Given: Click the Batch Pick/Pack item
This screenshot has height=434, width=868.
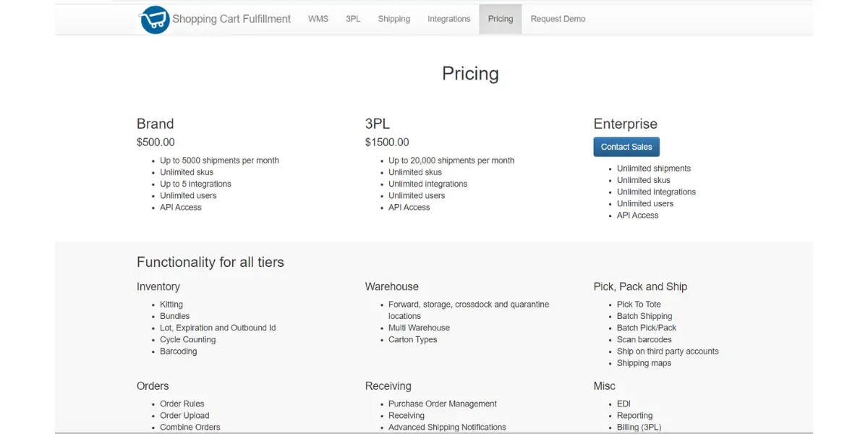Looking at the screenshot, I should coord(647,328).
